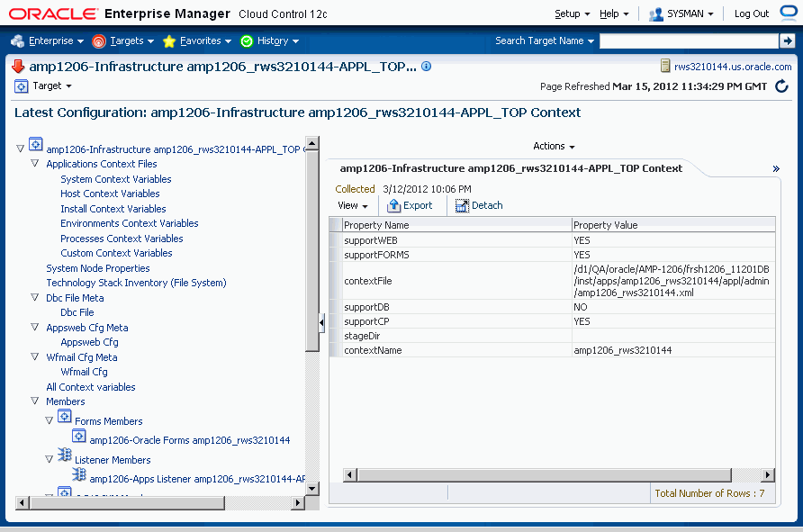Click the double-arrow expand tab icon
803x532 pixels.
(x=776, y=168)
